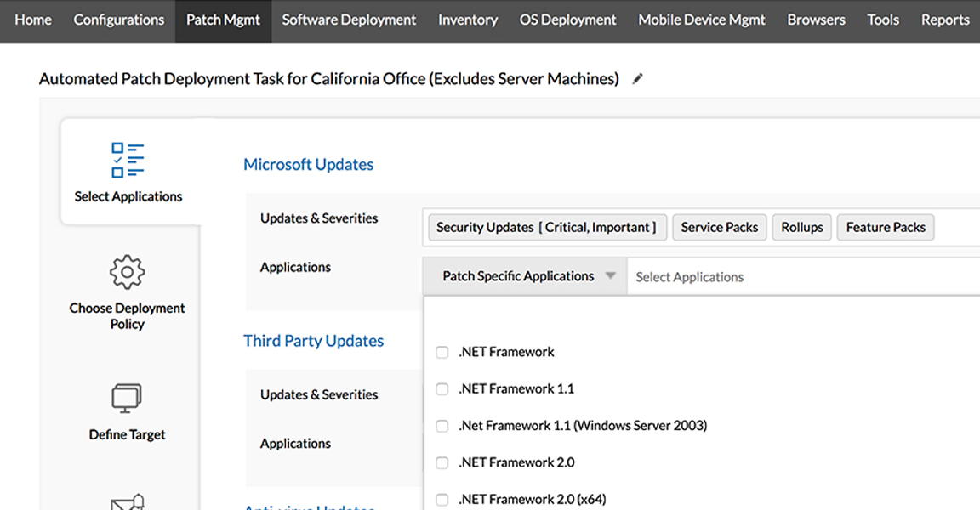The width and height of the screenshot is (980, 510).
Task: Check the .NET Framework checkbox
Action: (x=442, y=352)
